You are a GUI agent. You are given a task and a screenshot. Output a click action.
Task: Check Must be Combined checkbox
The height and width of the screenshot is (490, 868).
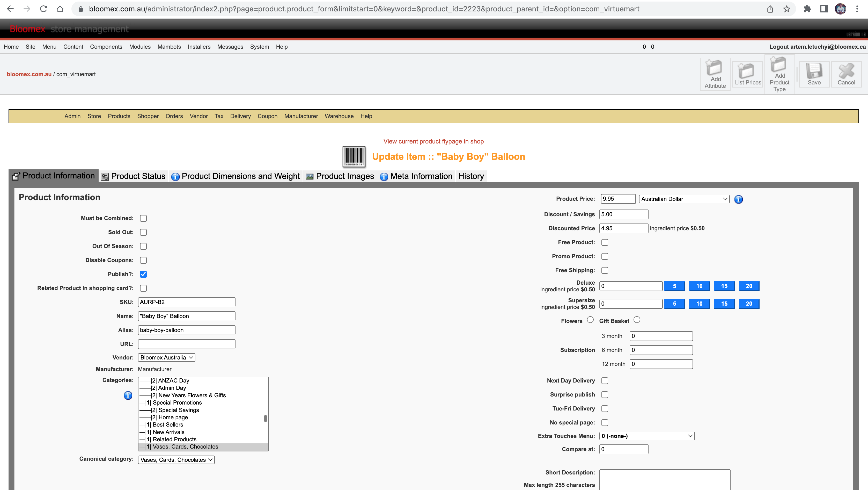pos(143,218)
